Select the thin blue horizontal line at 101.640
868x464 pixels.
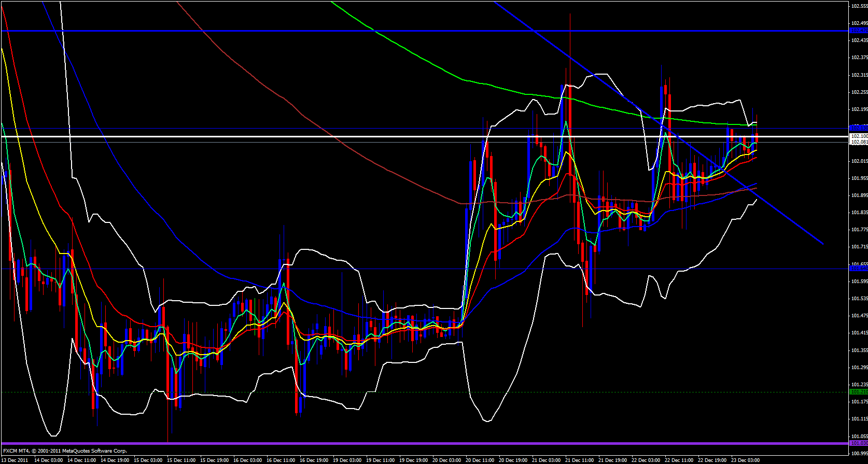pyautogui.click(x=425, y=269)
